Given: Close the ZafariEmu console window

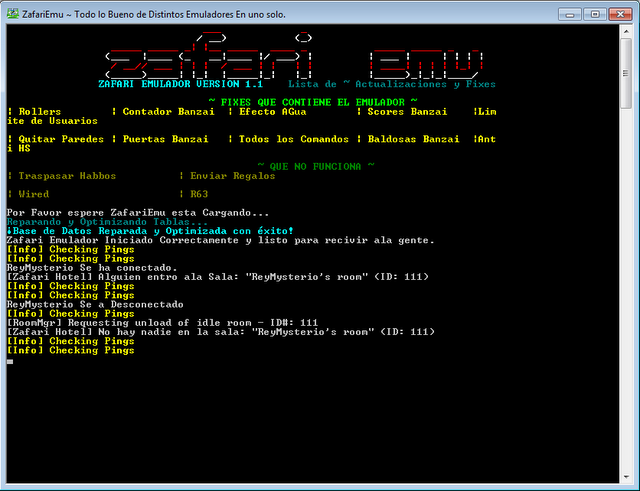Looking at the screenshot, I should tap(620, 14).
